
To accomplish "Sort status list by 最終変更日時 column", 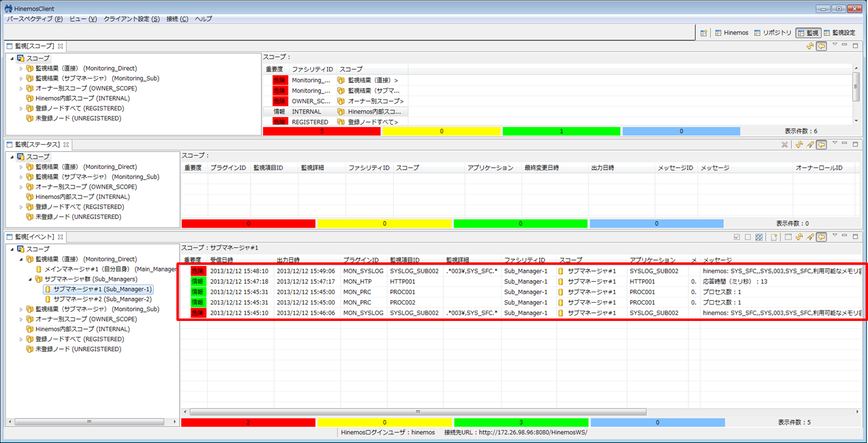I will [x=554, y=167].
